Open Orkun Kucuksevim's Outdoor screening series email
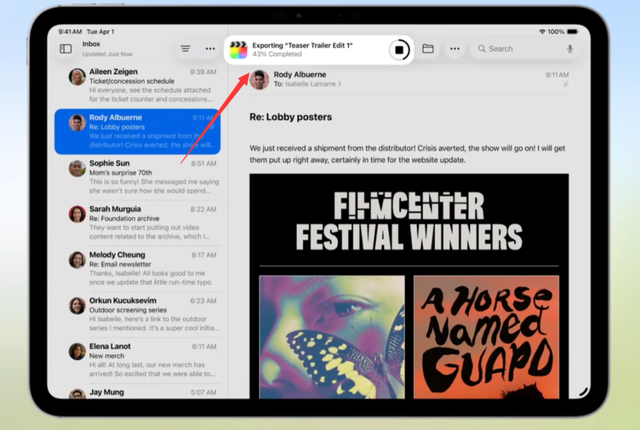 click(140, 314)
